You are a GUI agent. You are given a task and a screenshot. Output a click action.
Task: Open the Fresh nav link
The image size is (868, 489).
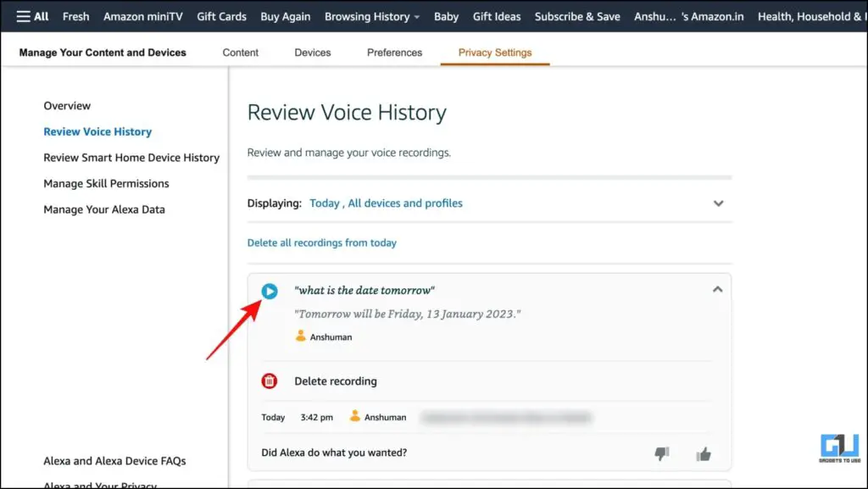pyautogui.click(x=75, y=17)
